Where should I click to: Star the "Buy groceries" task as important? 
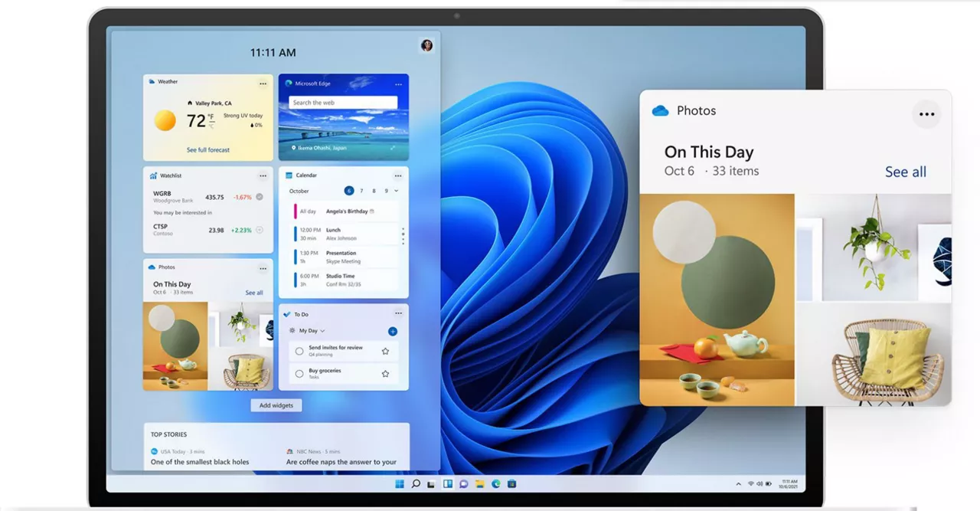point(385,374)
